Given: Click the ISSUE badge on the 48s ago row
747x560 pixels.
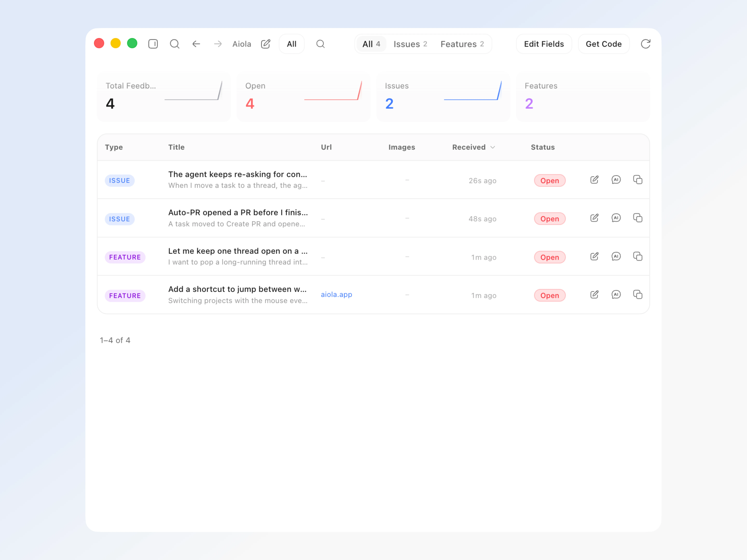Looking at the screenshot, I should (120, 219).
